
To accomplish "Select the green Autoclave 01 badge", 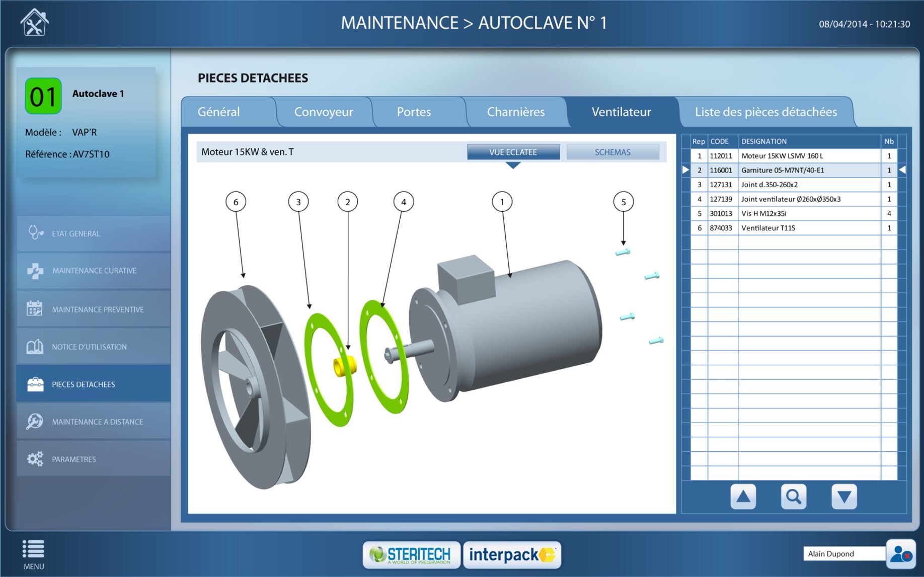I will (43, 96).
